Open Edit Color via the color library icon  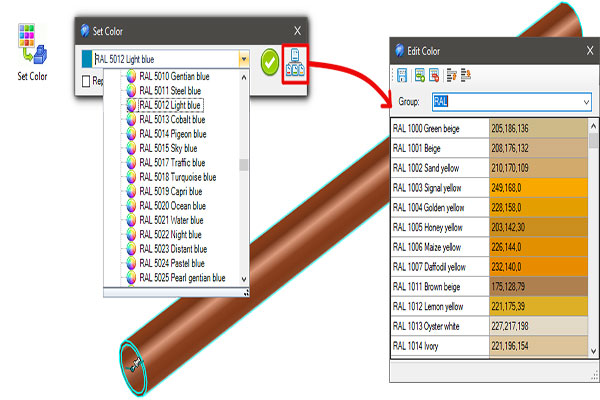[x=295, y=62]
